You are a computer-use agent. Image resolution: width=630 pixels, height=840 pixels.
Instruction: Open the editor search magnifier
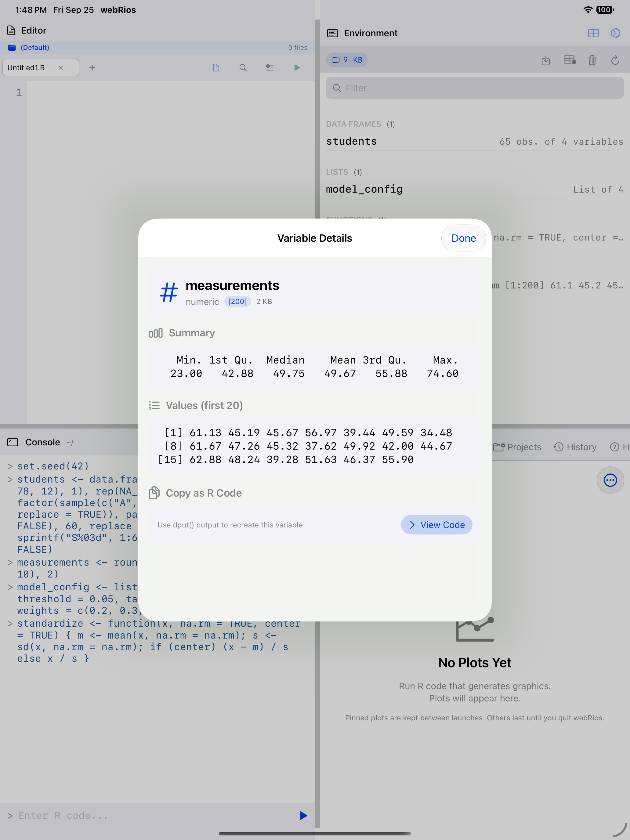pyautogui.click(x=243, y=67)
